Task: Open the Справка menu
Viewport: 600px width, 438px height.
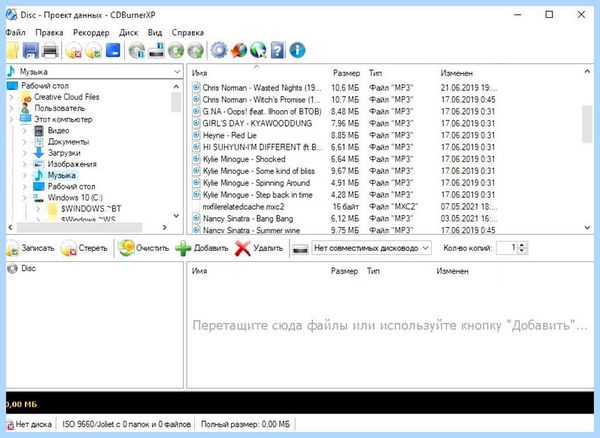Action: (x=188, y=33)
